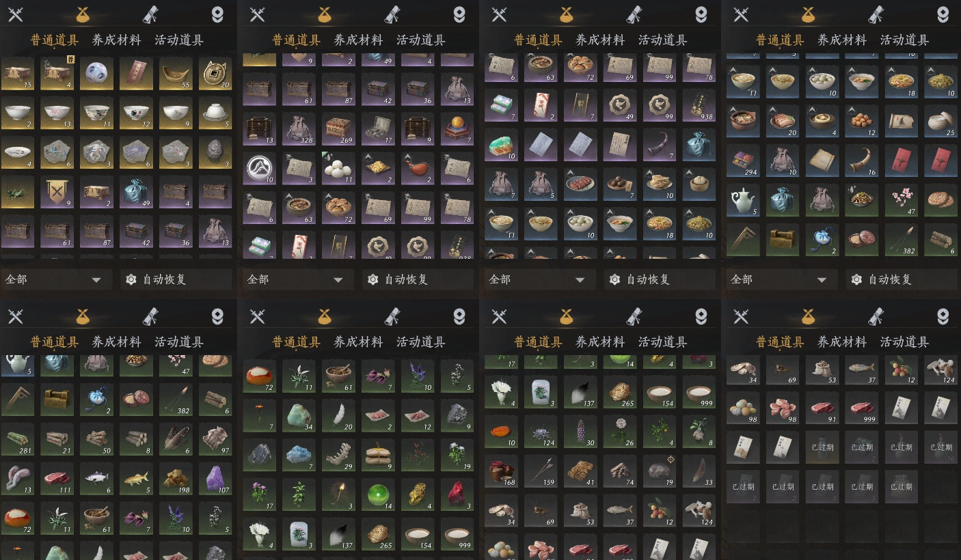The width and height of the screenshot is (961, 560).
Task: Select the green grasshopper item slot
Action: (17, 193)
